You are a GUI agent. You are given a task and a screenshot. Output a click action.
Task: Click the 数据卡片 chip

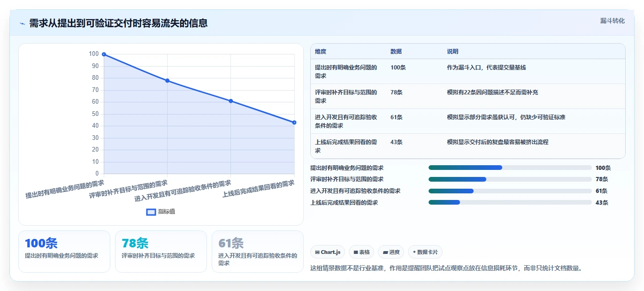[425, 252]
